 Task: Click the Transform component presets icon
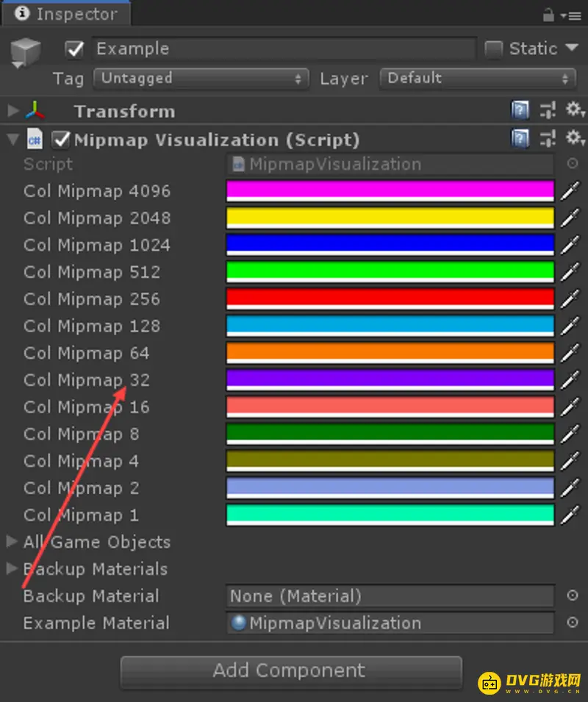[548, 111]
